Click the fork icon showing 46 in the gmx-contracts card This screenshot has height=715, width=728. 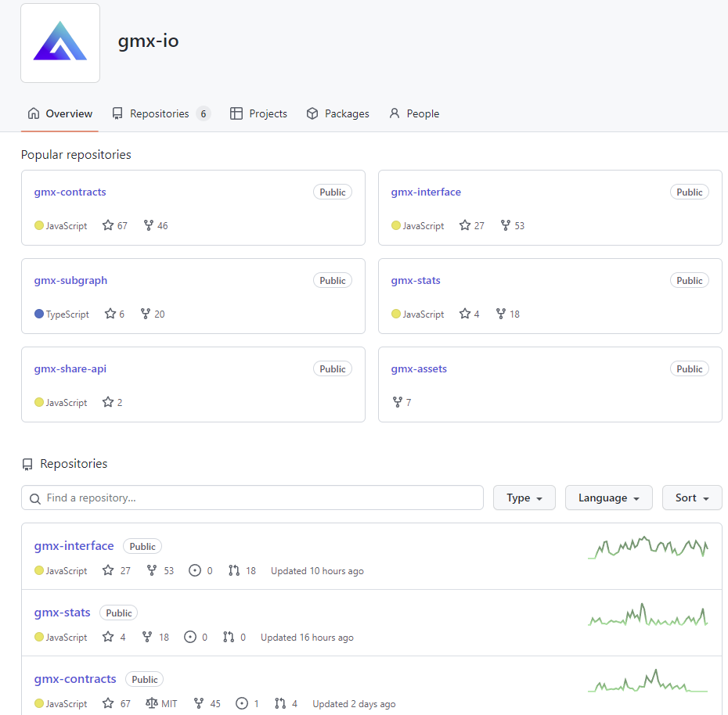coord(149,225)
